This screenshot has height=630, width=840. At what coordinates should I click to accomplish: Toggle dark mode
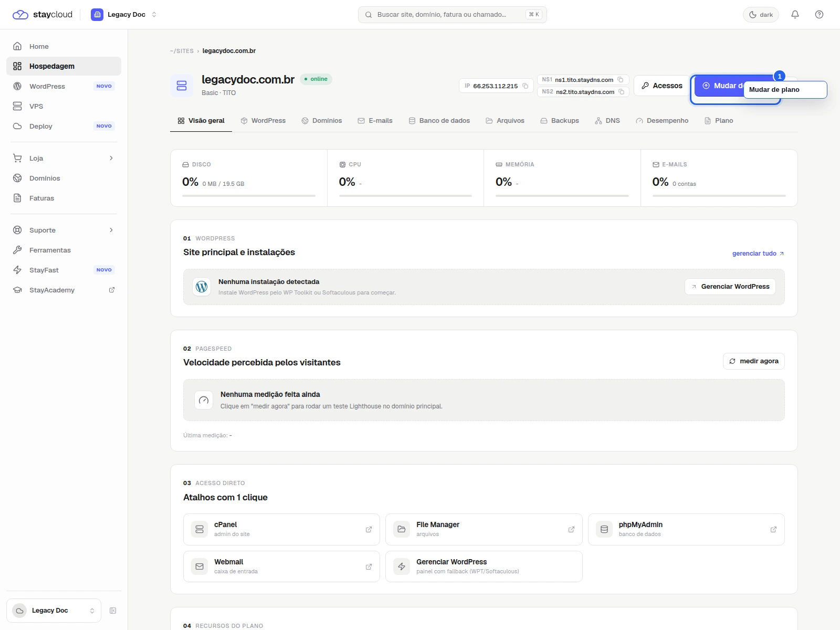tap(761, 15)
